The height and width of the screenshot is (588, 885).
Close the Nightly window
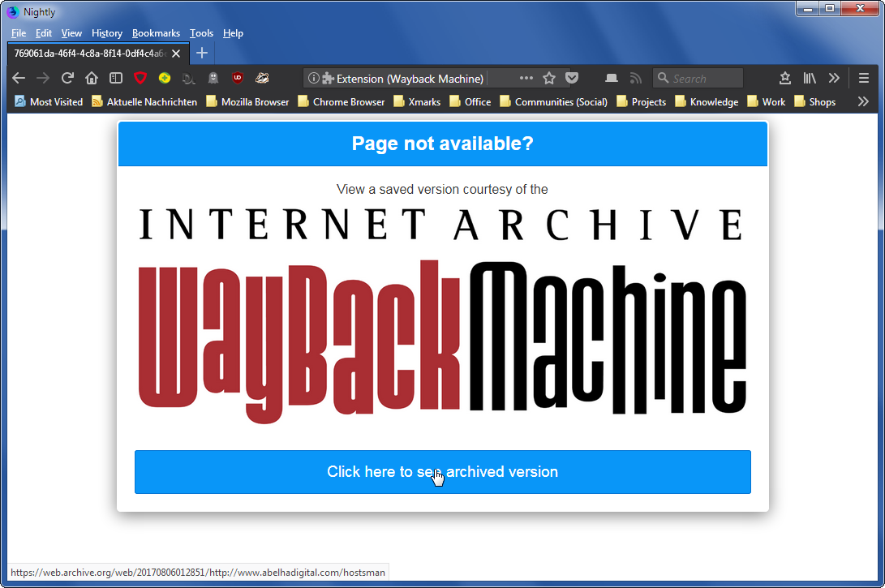tap(860, 8)
